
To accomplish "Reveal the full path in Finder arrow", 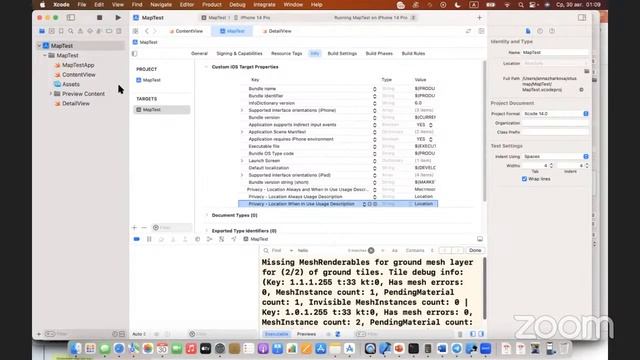I will pos(581,90).
